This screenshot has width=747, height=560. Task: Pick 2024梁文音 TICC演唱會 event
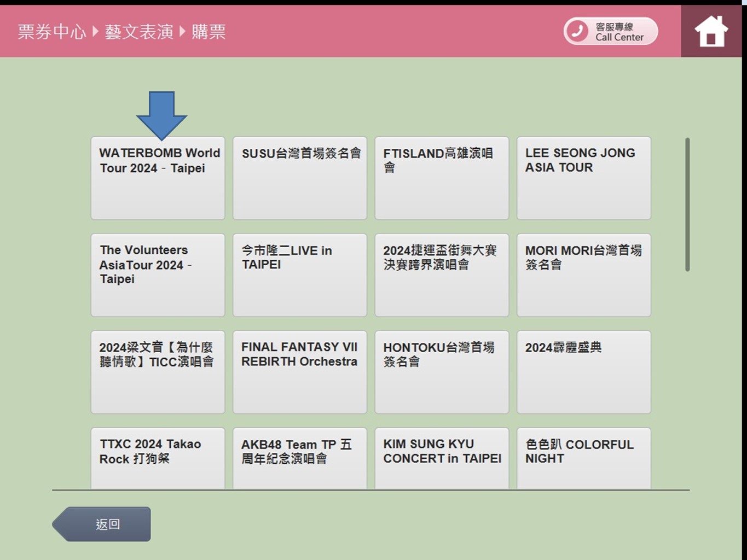[x=158, y=372]
